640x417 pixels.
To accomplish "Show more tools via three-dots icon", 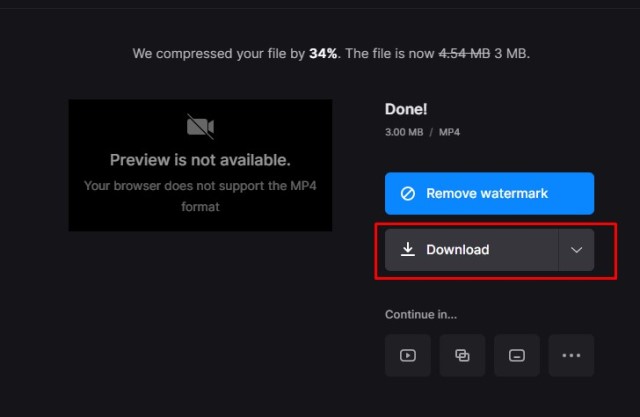I will [571, 355].
